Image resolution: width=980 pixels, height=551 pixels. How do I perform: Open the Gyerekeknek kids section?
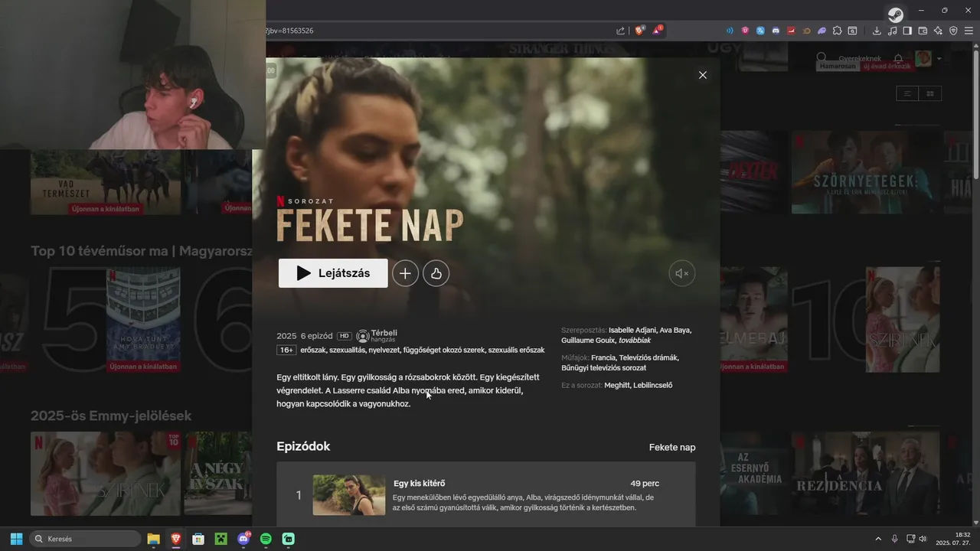[860, 58]
